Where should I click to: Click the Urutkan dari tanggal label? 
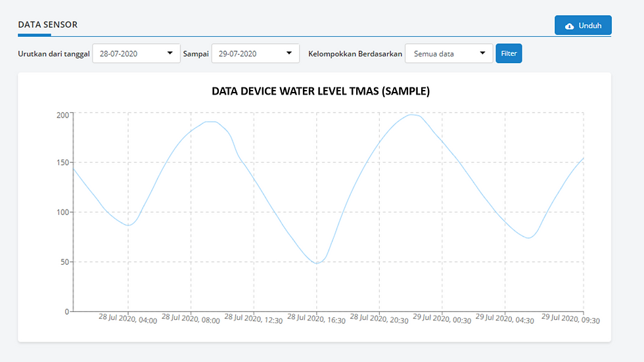pyautogui.click(x=54, y=54)
